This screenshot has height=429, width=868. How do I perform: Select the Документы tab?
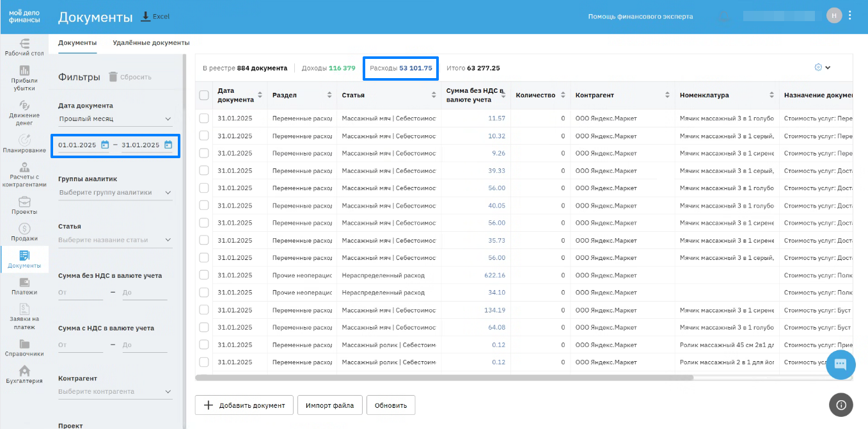click(x=77, y=43)
